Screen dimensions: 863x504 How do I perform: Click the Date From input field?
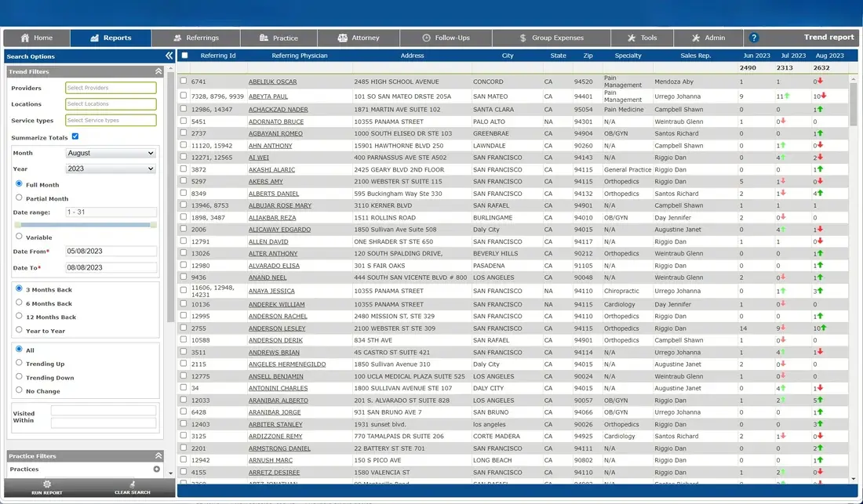(111, 251)
